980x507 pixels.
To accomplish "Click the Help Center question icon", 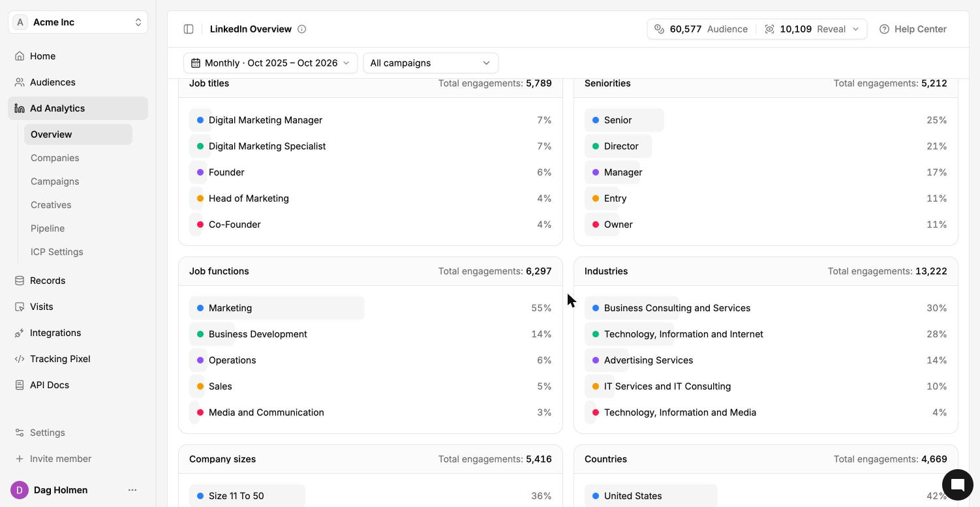I will pos(884,29).
